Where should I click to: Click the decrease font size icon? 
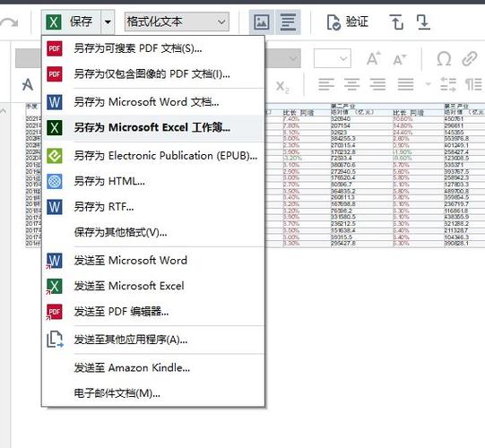pos(400,59)
